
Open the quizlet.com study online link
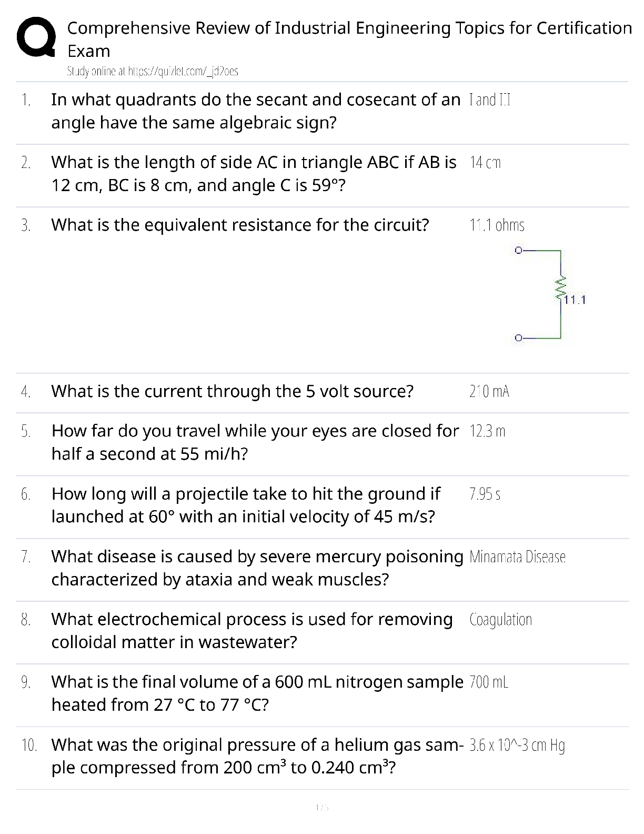tap(153, 72)
